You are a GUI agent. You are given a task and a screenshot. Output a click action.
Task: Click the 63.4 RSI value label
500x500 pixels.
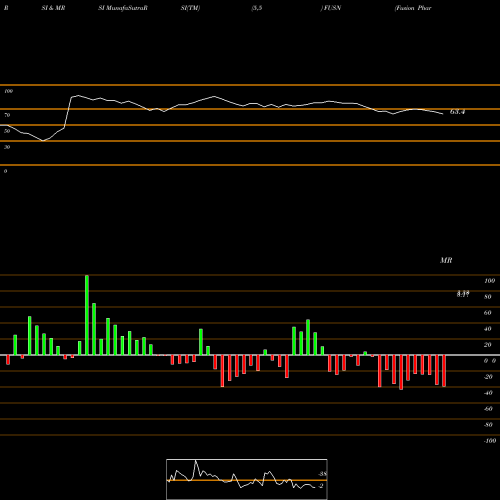pyautogui.click(x=457, y=112)
